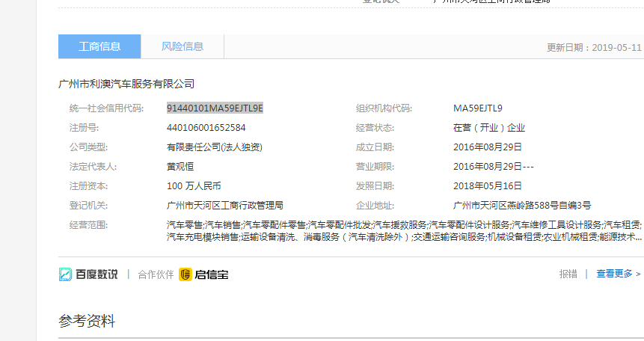Open the 工商信息 tab
644x341 pixels.
coord(99,46)
